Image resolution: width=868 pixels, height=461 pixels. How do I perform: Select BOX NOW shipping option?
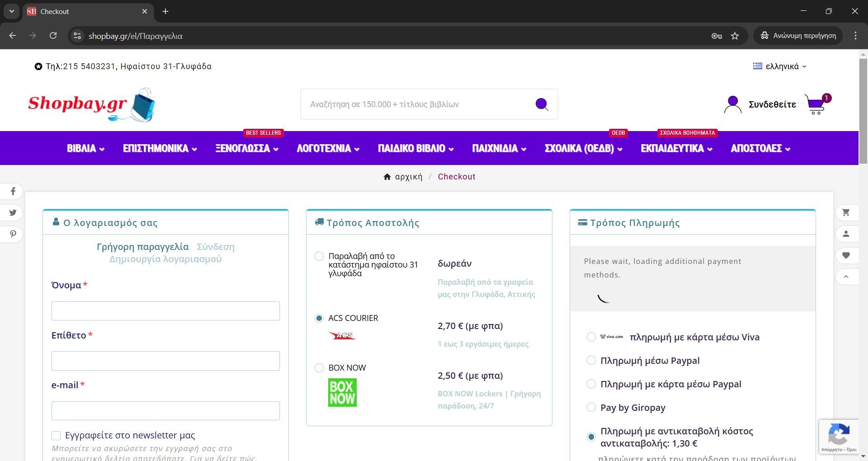click(319, 368)
